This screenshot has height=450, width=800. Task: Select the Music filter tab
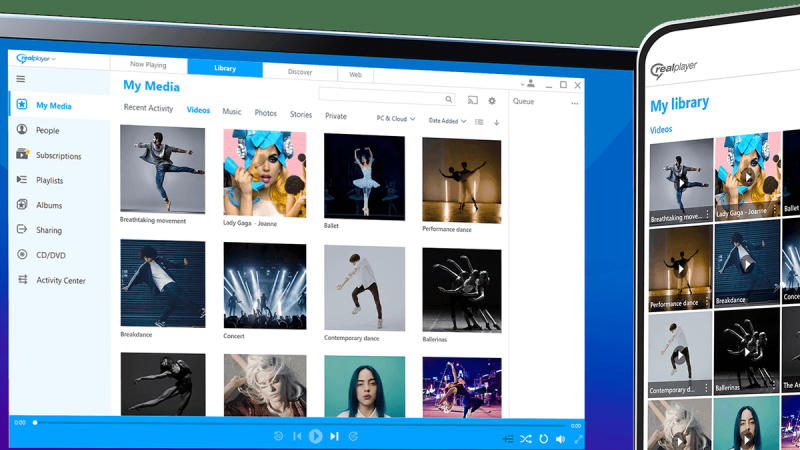click(232, 111)
